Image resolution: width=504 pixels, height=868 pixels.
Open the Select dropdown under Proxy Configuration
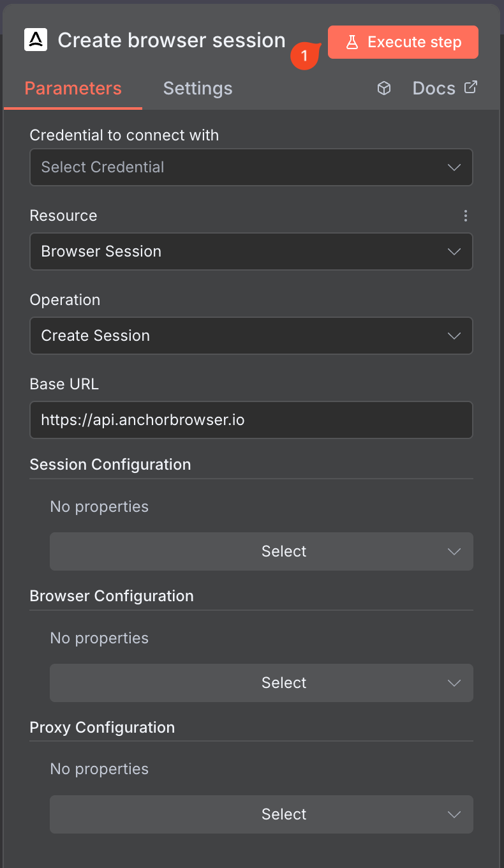(262, 814)
